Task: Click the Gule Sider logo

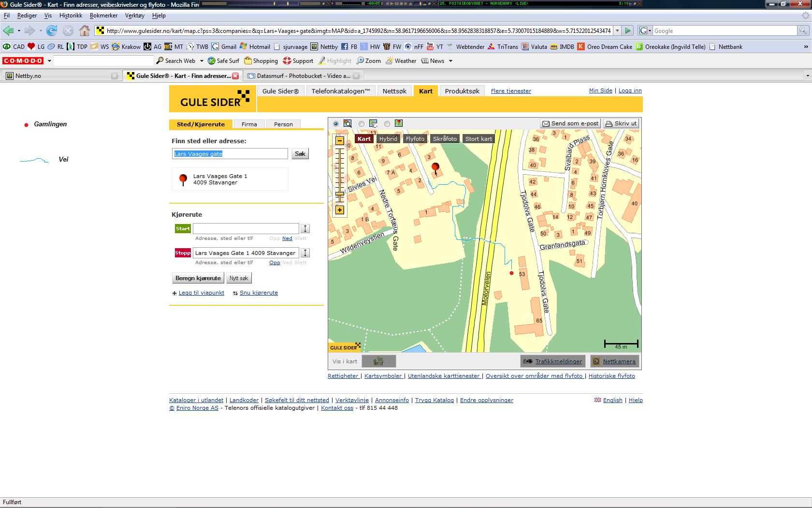Action: [213, 99]
